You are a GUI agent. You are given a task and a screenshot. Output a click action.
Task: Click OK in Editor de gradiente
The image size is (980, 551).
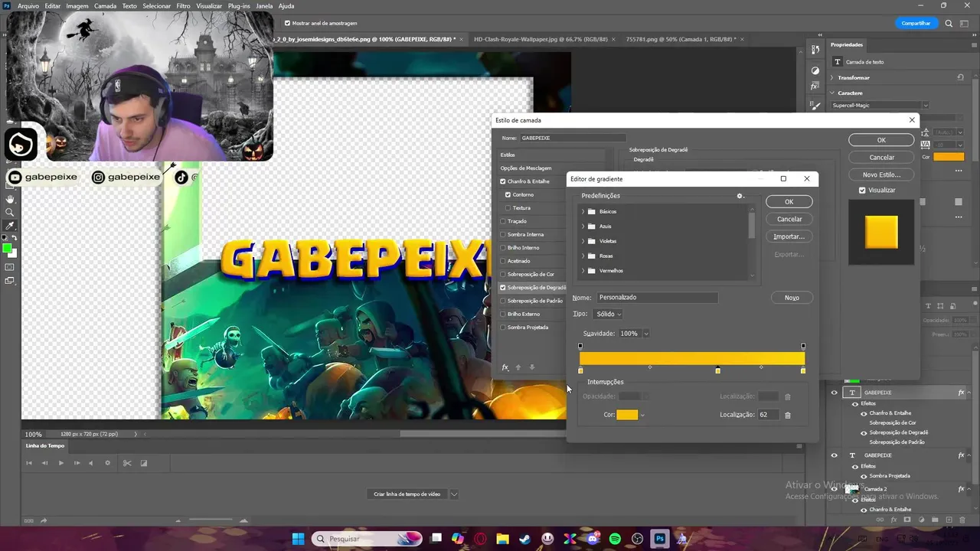789,202
